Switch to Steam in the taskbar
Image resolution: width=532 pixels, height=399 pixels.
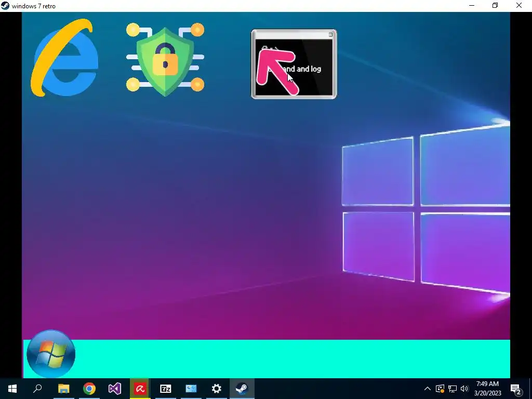(242, 389)
